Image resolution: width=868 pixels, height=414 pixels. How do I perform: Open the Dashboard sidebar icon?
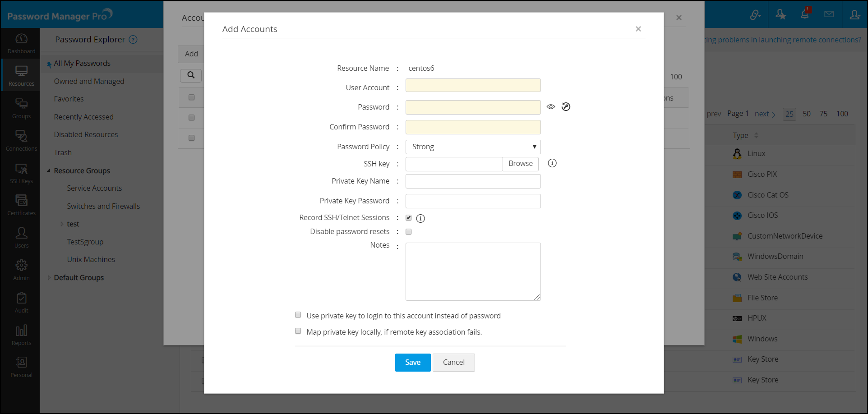click(x=21, y=43)
